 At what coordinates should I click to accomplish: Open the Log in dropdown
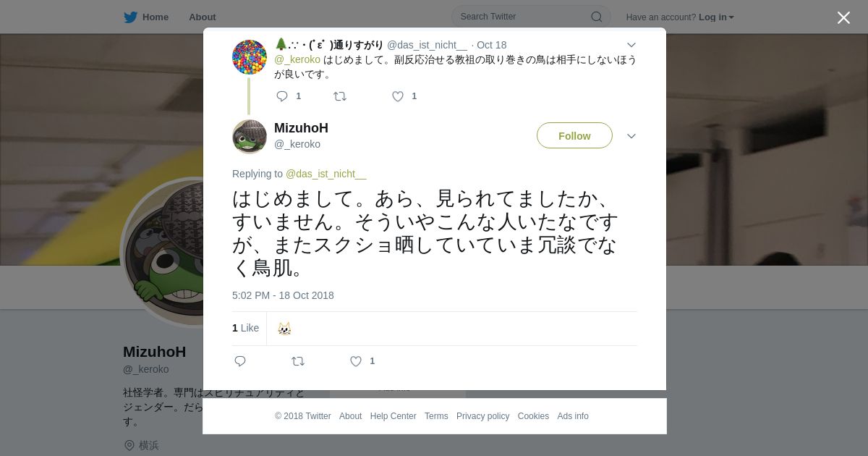pos(716,17)
